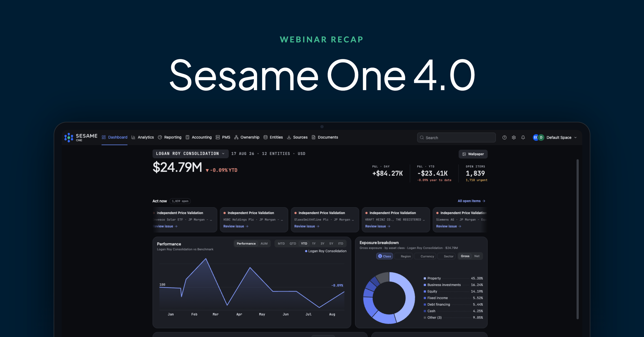Open notifications with the bell icon

pyautogui.click(x=523, y=137)
